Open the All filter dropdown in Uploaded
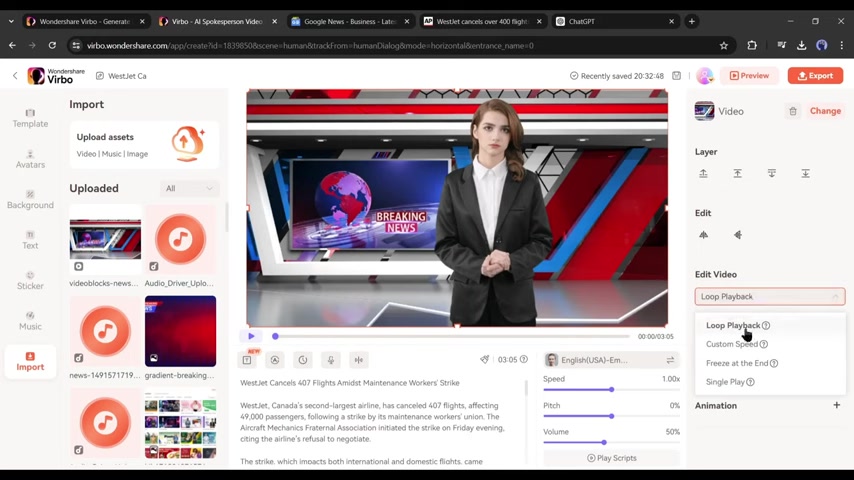 click(x=189, y=188)
